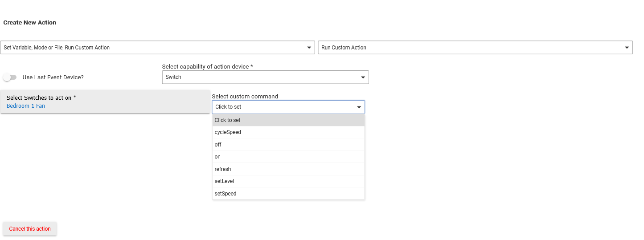The width and height of the screenshot is (644, 240).
Task: Select the setSpeed command option
Action: (226, 194)
